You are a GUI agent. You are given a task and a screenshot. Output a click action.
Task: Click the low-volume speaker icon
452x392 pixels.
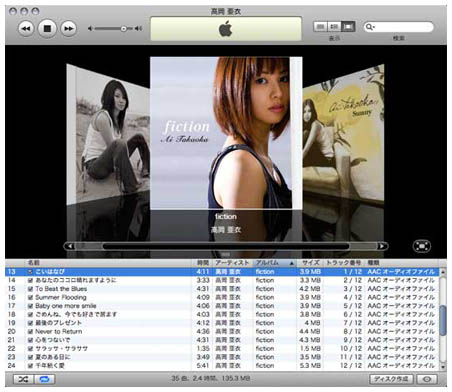(x=90, y=29)
